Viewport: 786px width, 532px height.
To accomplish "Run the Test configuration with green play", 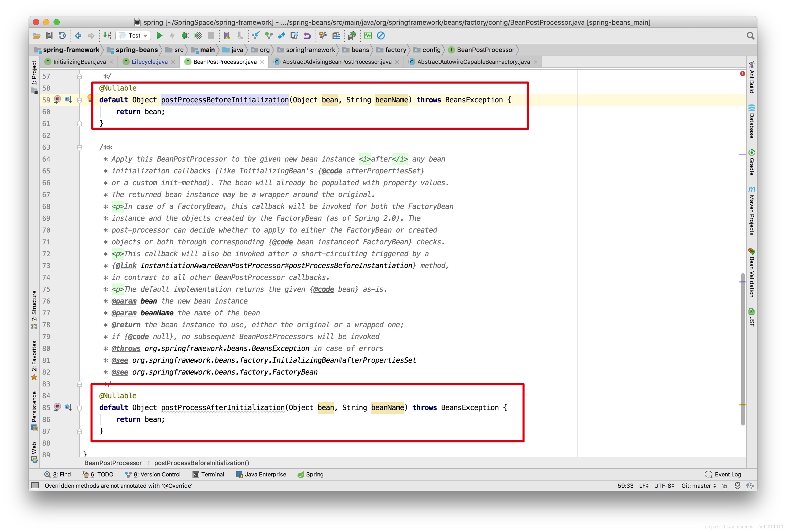I will (159, 36).
